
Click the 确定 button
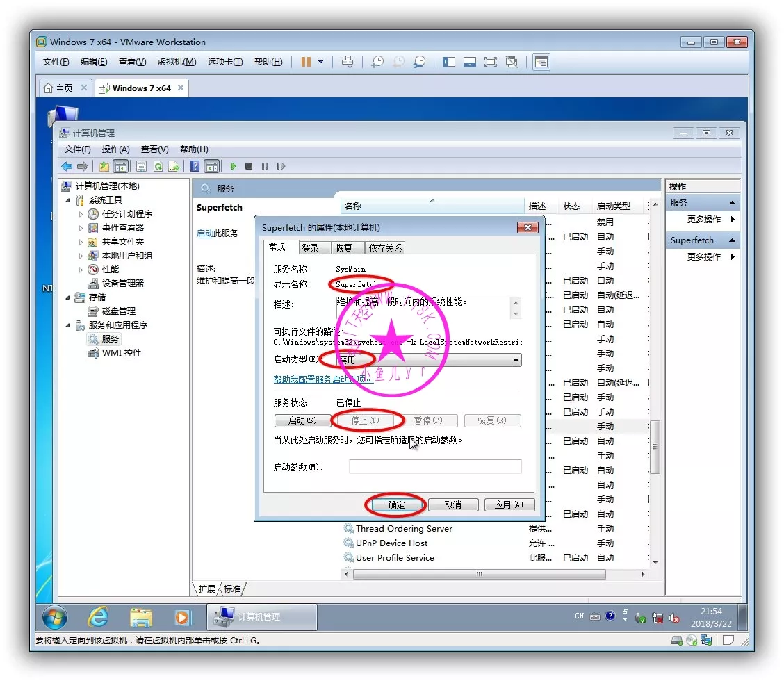coord(396,504)
